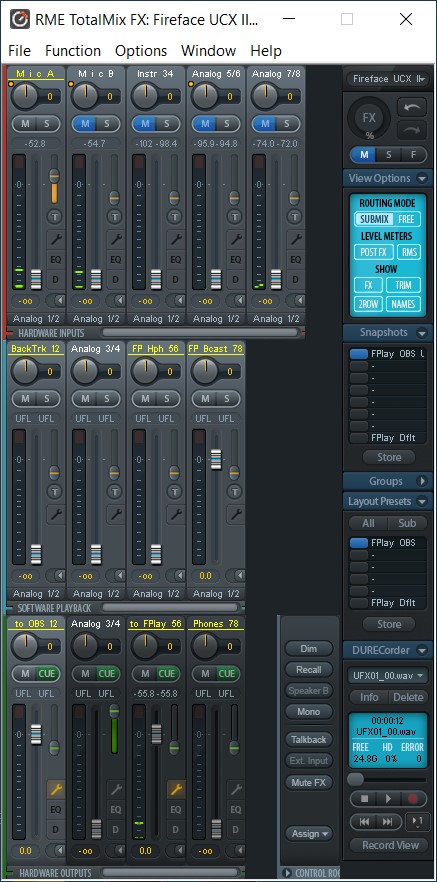Open the Window menu

click(208, 51)
